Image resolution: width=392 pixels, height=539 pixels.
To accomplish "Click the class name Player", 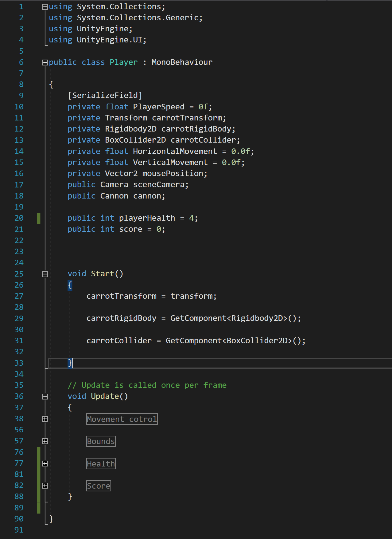I will coord(124,62).
